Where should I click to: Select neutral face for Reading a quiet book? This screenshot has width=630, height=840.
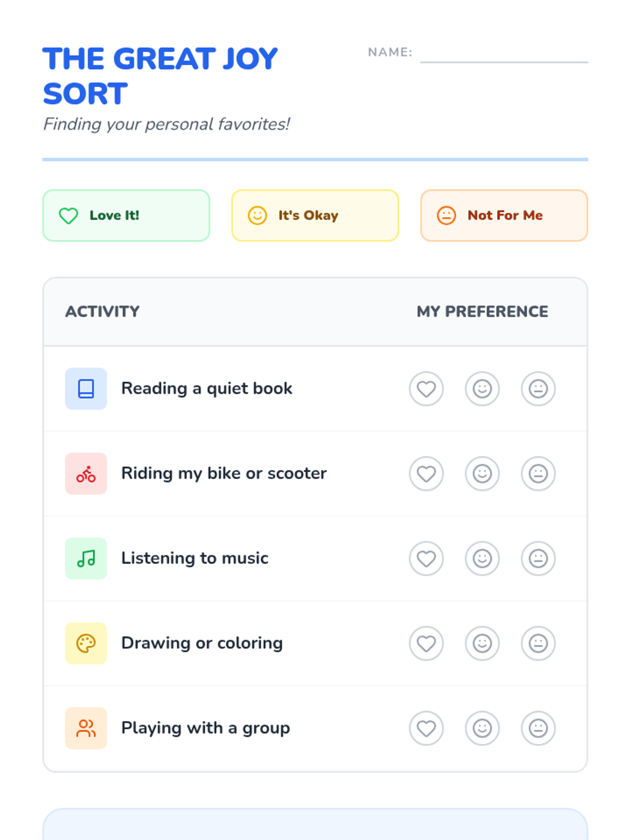[538, 389]
